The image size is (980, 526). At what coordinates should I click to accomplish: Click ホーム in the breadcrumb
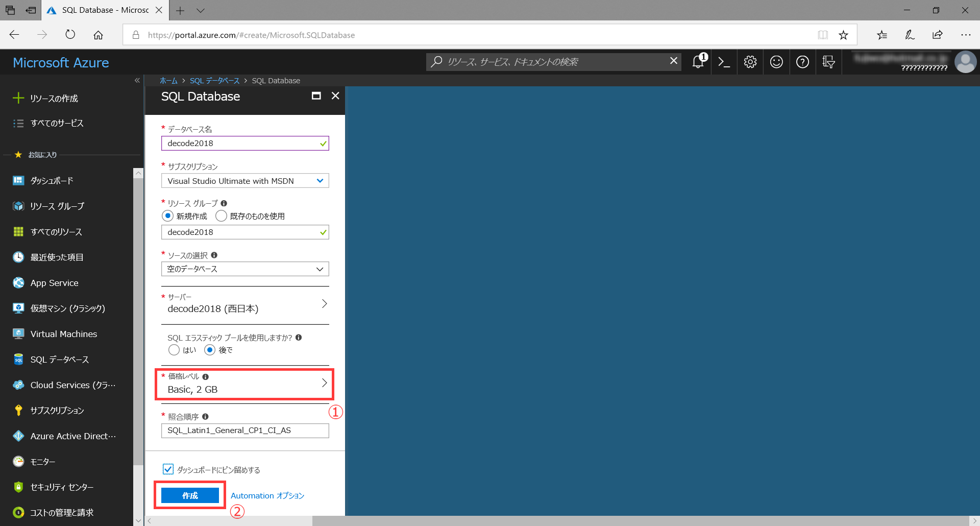[x=168, y=81]
